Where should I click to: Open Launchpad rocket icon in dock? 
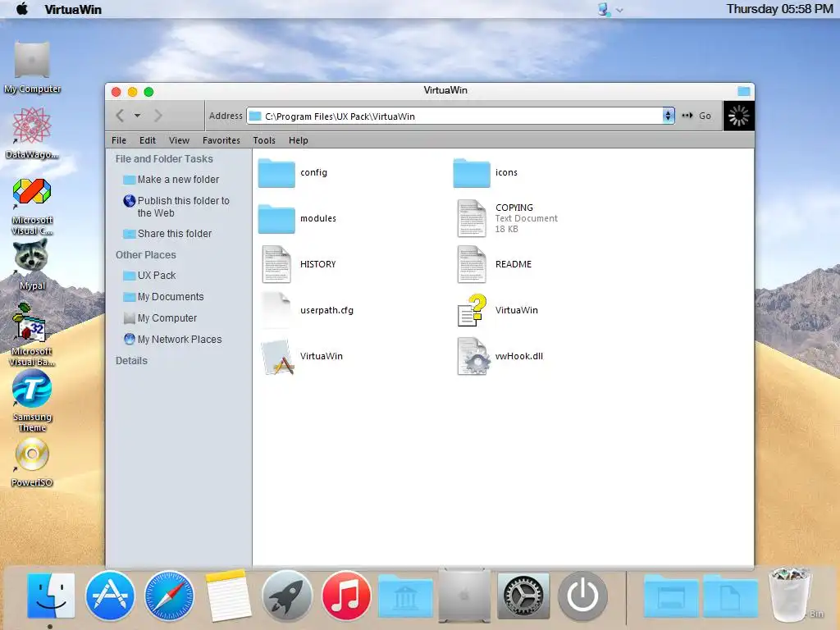click(287, 596)
